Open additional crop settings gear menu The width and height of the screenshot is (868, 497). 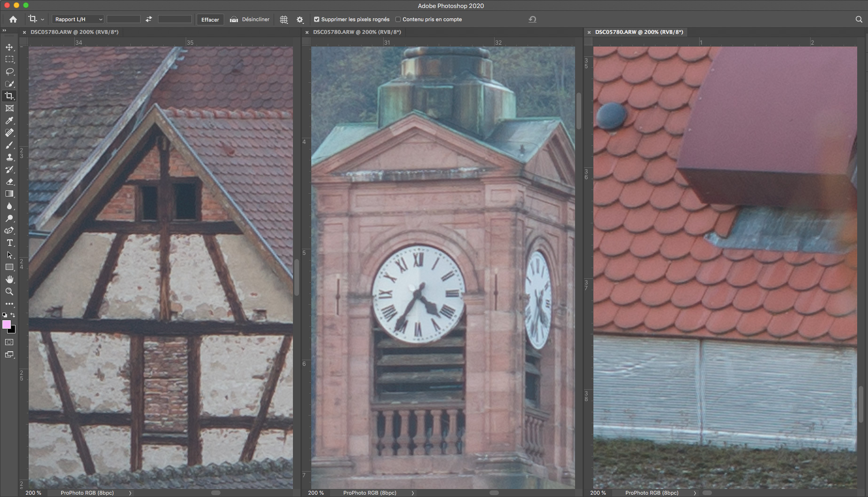[300, 19]
